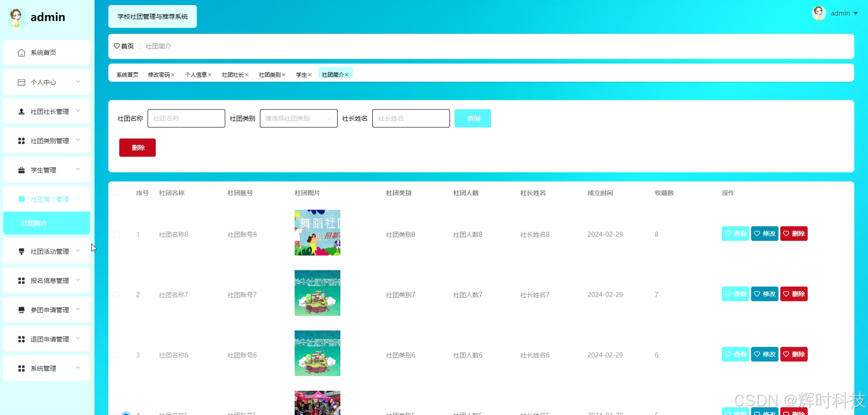Viewport: 868px width, 415px height.
Task: Click the 报名信息管理 grid icon
Action: coord(21,280)
